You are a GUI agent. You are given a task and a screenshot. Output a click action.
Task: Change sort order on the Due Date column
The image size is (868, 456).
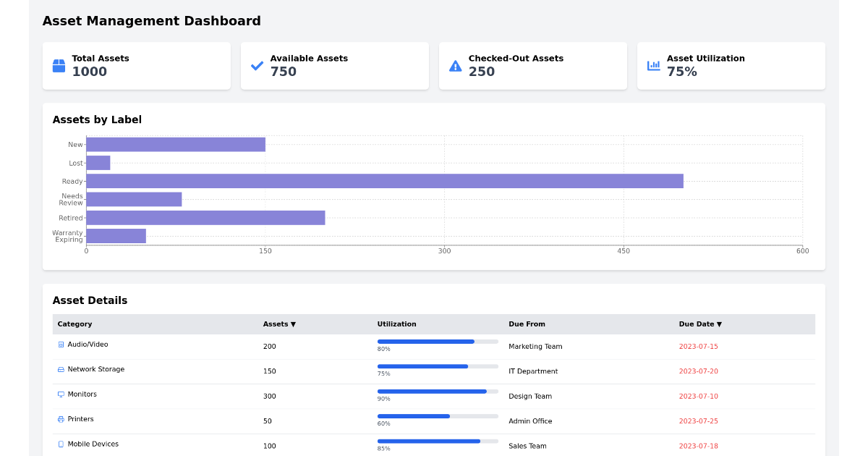click(700, 324)
